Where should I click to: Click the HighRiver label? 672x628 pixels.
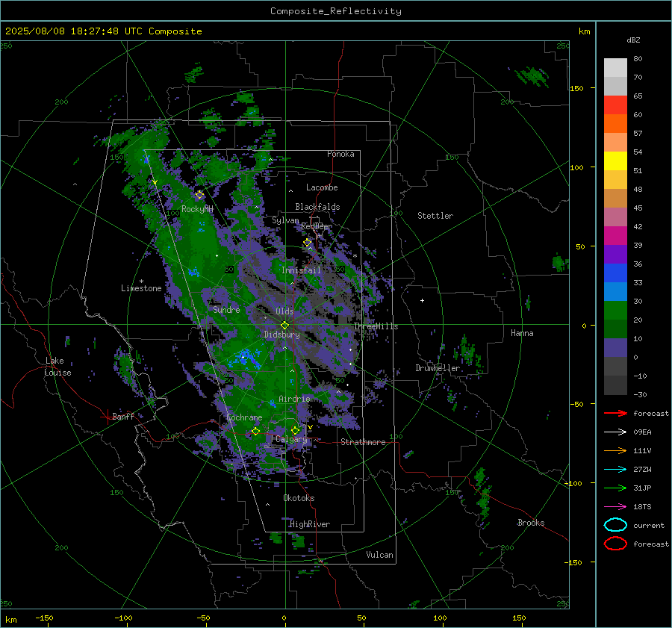point(310,524)
